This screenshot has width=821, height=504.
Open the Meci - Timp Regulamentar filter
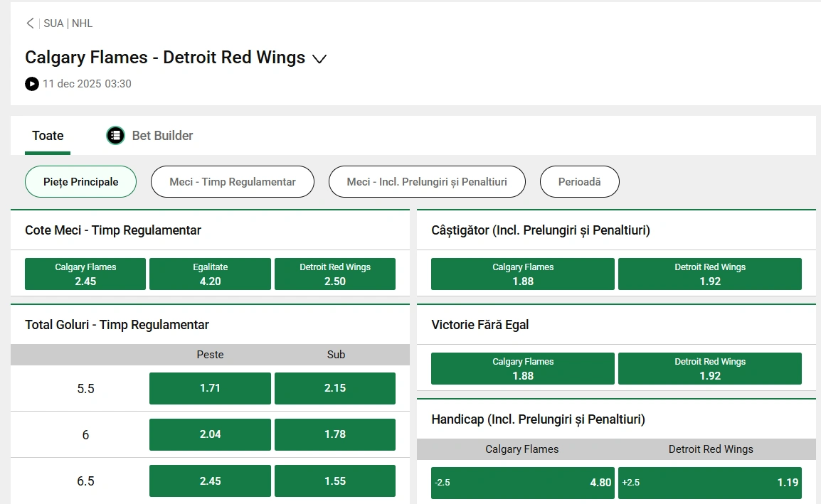click(x=232, y=181)
